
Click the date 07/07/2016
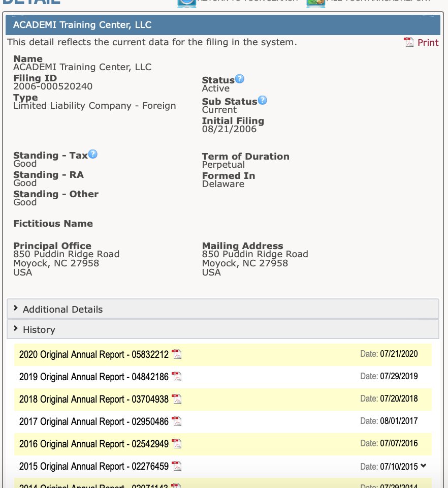coord(399,443)
